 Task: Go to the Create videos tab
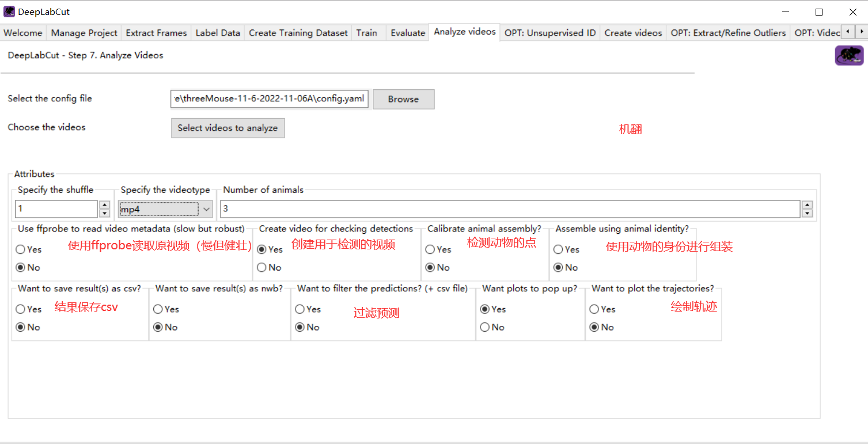pos(633,33)
